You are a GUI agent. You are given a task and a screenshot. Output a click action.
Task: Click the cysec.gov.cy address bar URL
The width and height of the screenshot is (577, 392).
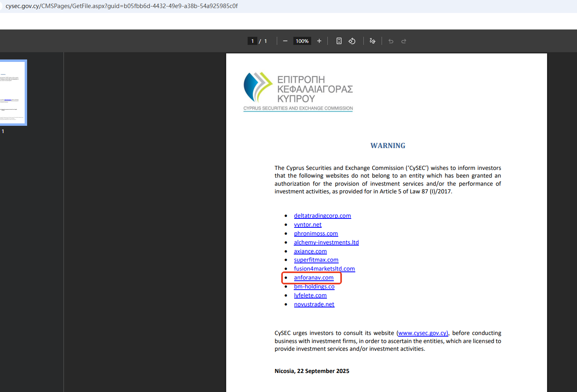[x=121, y=6]
